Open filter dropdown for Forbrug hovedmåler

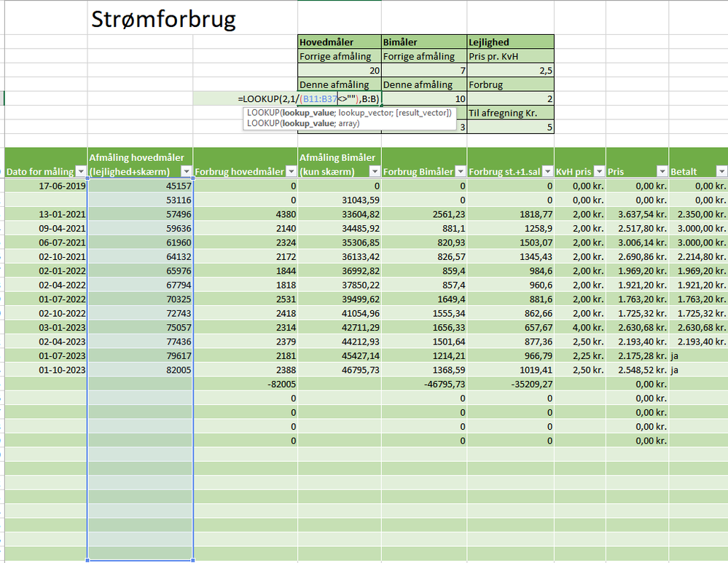point(291,171)
